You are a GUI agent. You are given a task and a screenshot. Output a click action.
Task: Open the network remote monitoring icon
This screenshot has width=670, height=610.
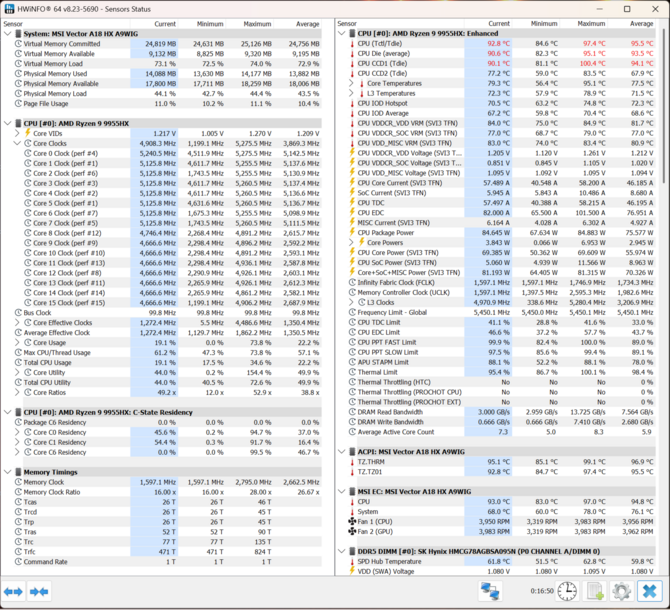pos(490,592)
